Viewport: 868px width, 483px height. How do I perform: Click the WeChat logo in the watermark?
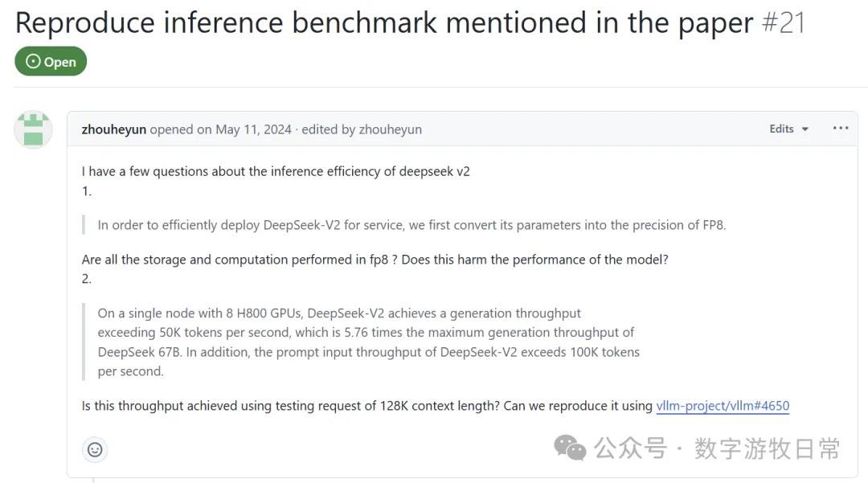coord(571,448)
